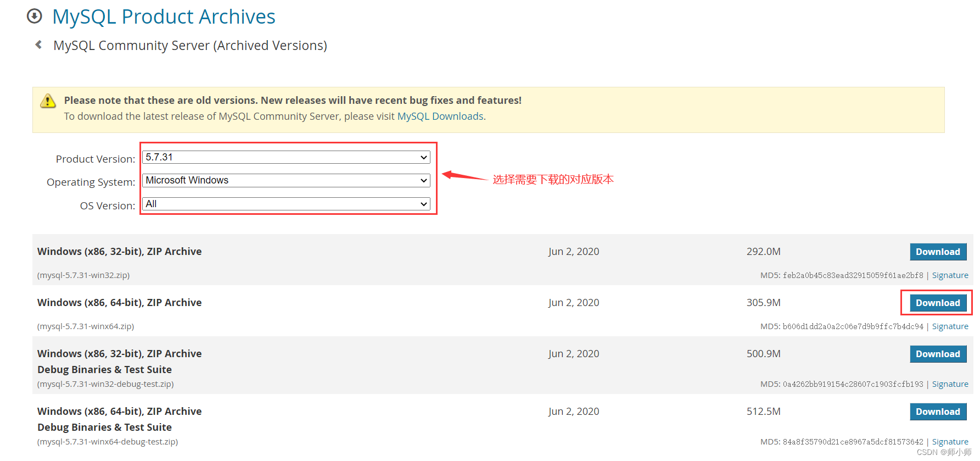This screenshot has width=980, height=461.
Task: Click Debug Binaries & Test Suite text under the 64-bit archive
Action: pyautogui.click(x=104, y=427)
